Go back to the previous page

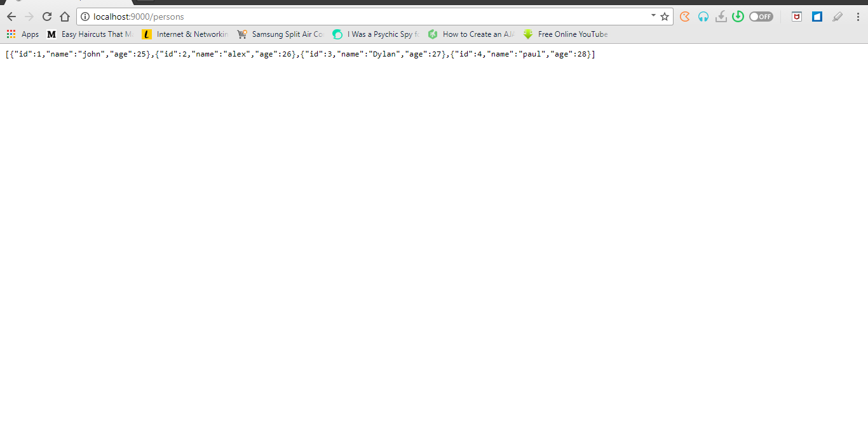point(11,17)
